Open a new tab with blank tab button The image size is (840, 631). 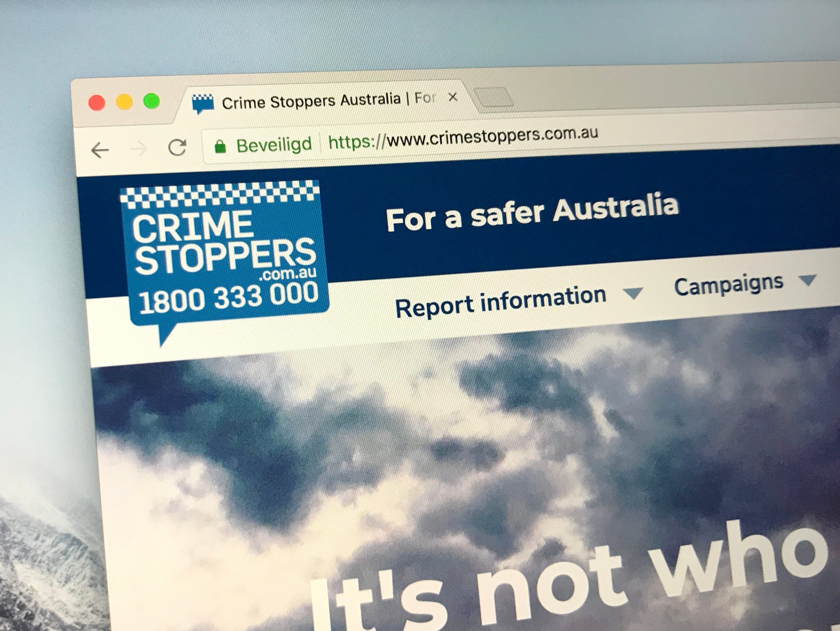click(x=494, y=97)
